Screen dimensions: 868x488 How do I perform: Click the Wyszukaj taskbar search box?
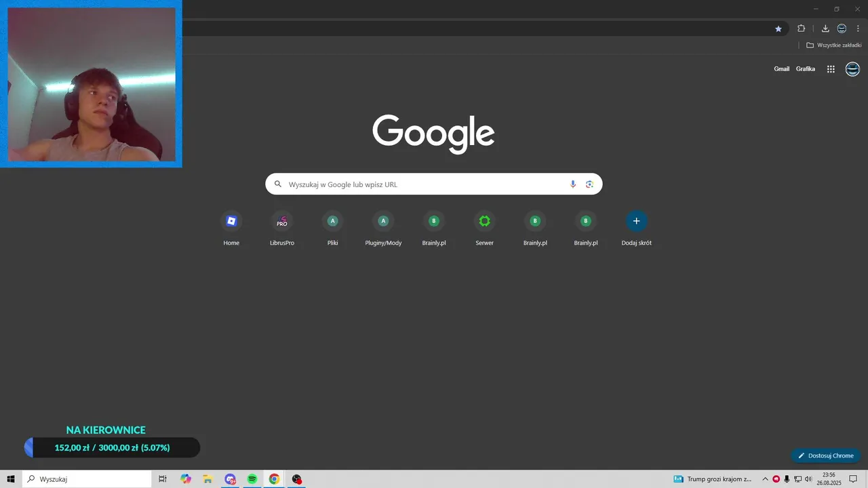(x=87, y=479)
